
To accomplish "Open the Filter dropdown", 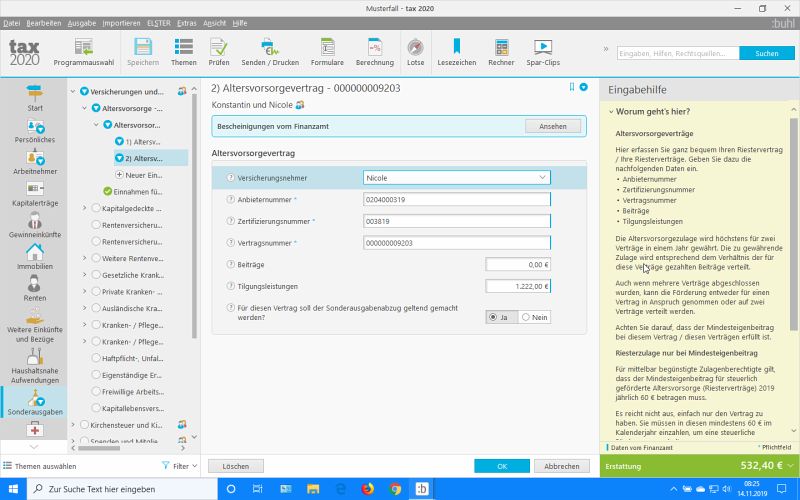I will pos(179,466).
